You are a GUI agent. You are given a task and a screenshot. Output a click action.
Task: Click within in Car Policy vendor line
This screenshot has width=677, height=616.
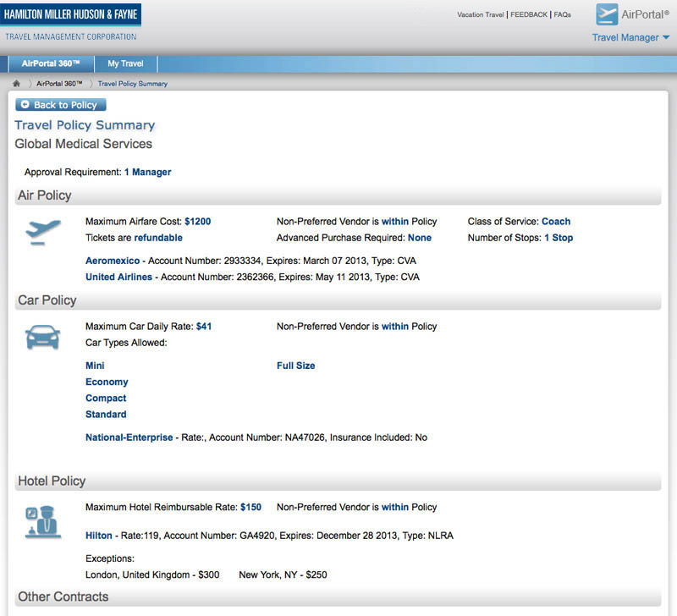coord(394,327)
